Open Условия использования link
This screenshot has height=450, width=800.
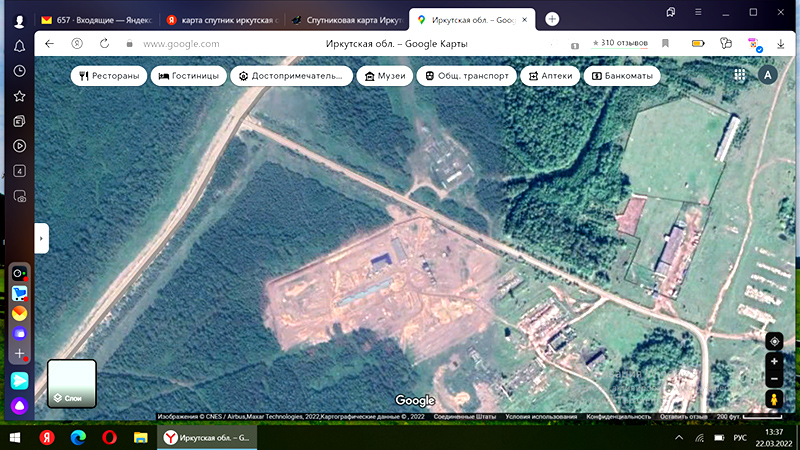pyautogui.click(x=541, y=417)
